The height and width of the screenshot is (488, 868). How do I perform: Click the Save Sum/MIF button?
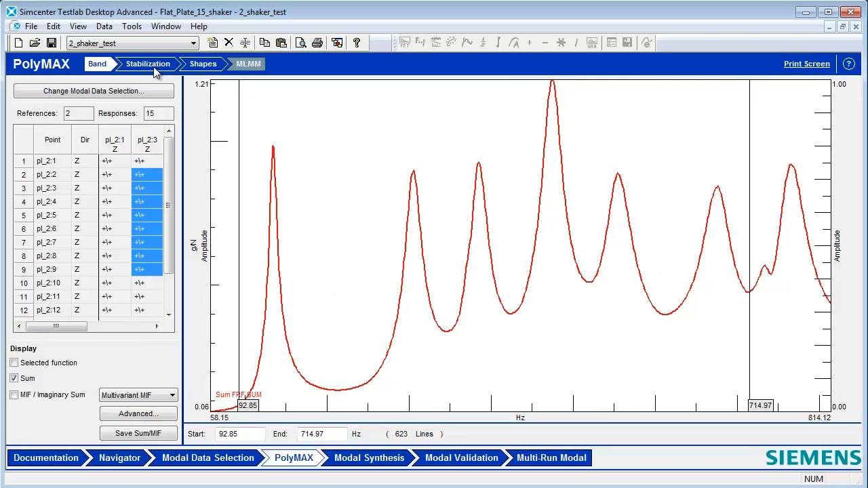coord(138,433)
